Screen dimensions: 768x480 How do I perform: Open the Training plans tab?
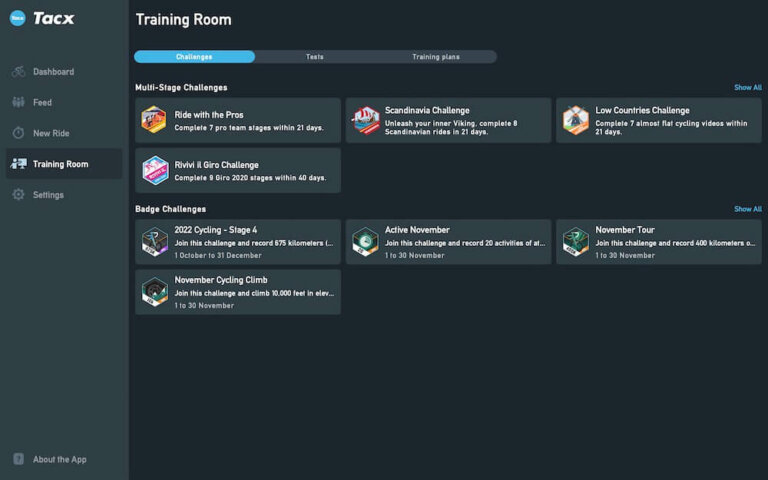(436, 57)
